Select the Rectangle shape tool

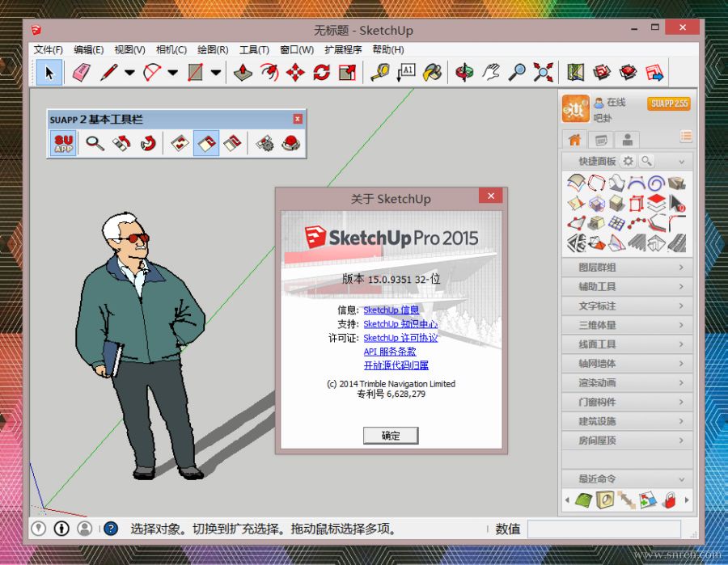pyautogui.click(x=196, y=73)
